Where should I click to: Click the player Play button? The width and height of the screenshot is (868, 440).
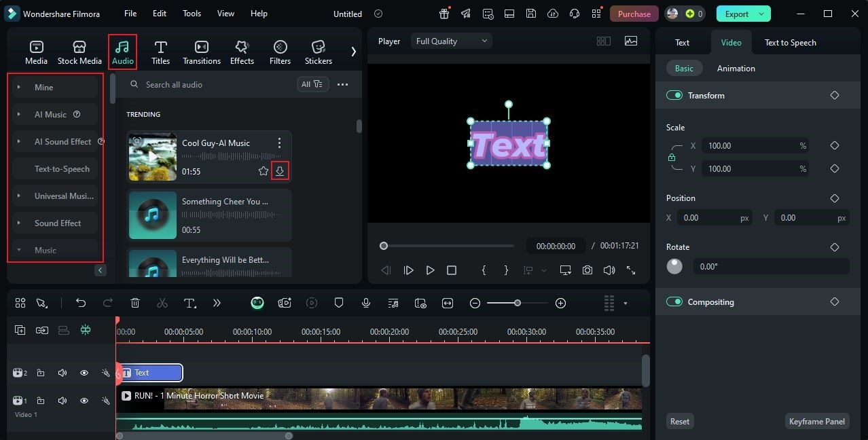click(430, 270)
